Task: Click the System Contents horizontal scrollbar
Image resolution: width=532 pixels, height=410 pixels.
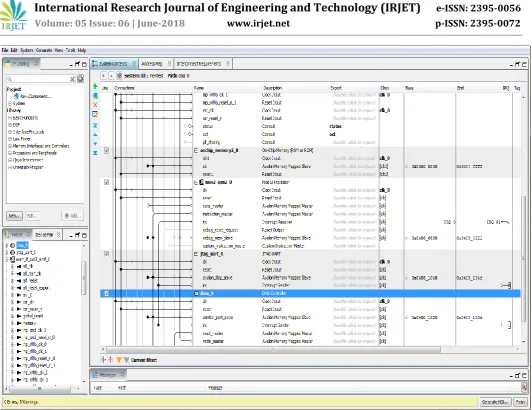Action: point(273,349)
